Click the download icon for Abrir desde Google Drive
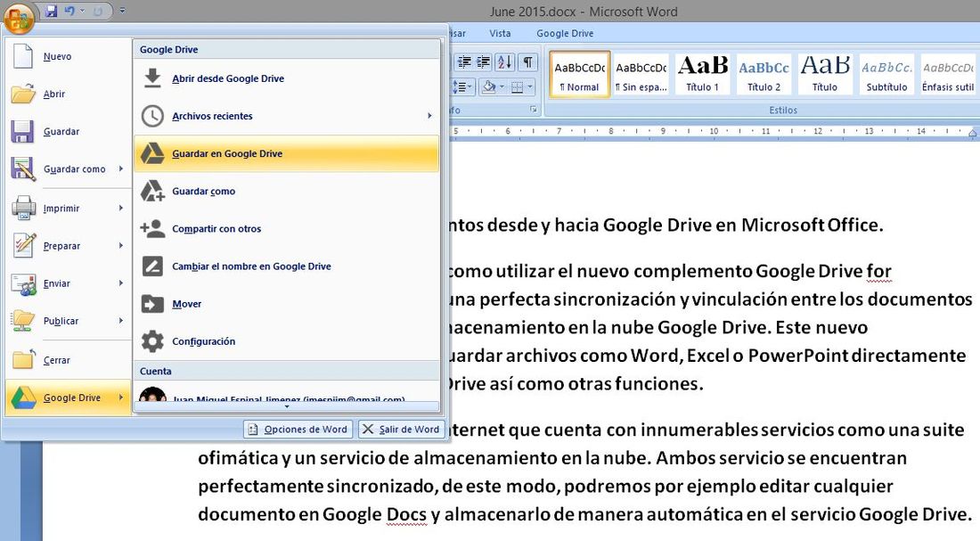This screenshot has height=541, width=980. point(152,78)
